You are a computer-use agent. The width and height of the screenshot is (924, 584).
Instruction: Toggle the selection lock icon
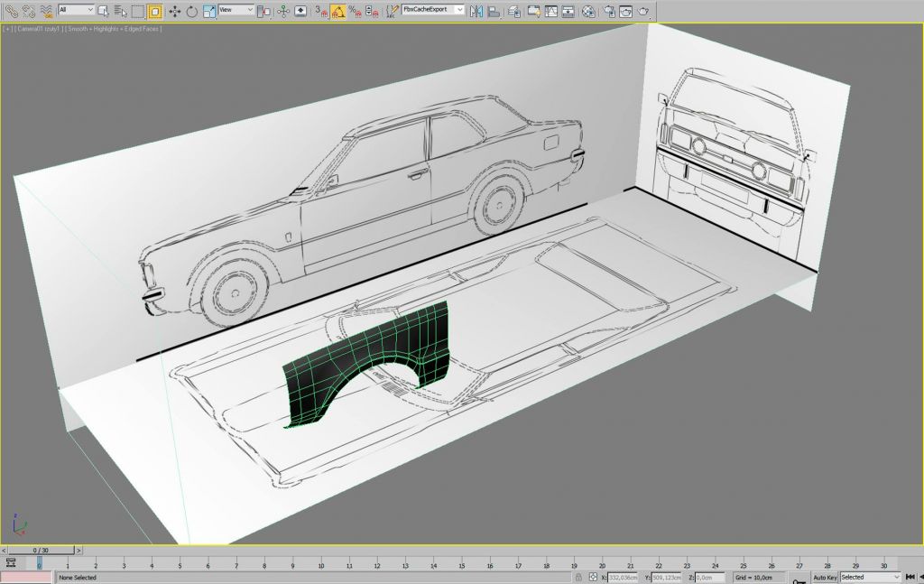pos(577,577)
